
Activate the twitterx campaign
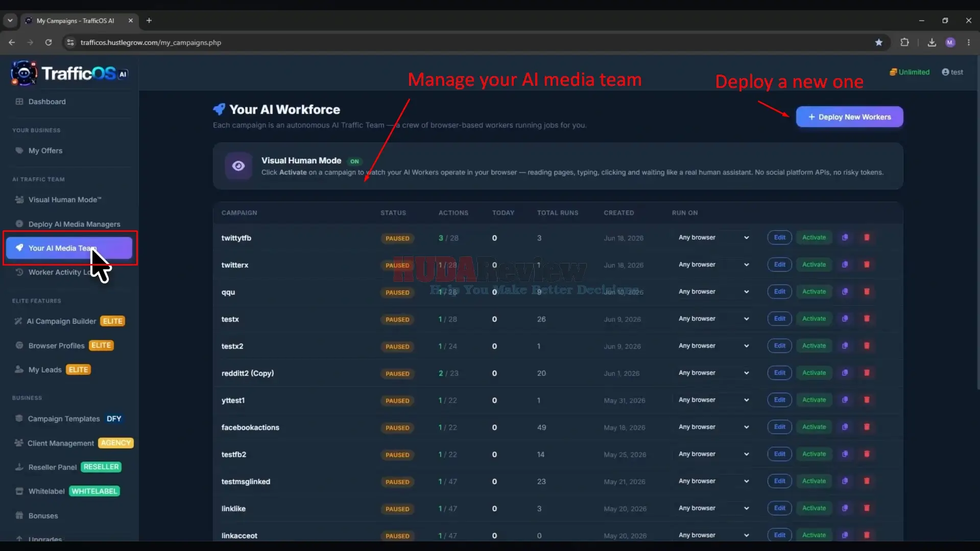814,265
